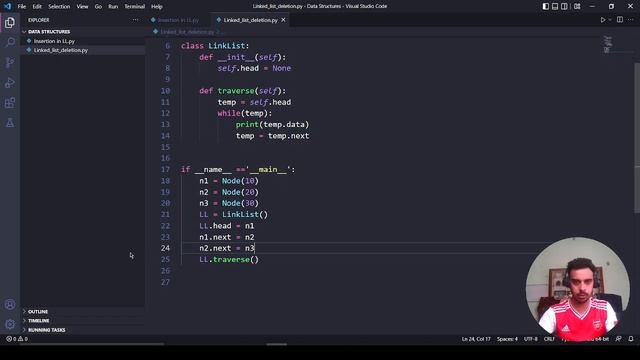640x360 pixels.
Task: Open the View menu
Action: (x=82, y=6)
